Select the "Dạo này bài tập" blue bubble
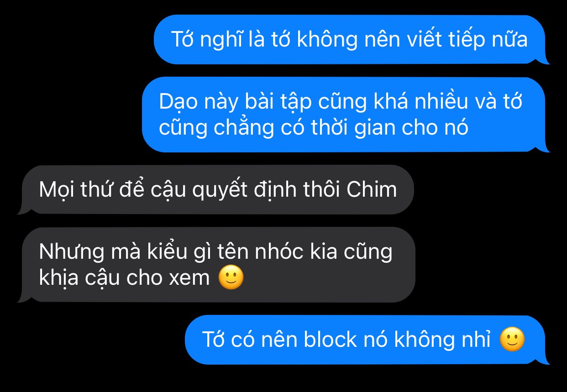567x392 pixels. click(346, 115)
